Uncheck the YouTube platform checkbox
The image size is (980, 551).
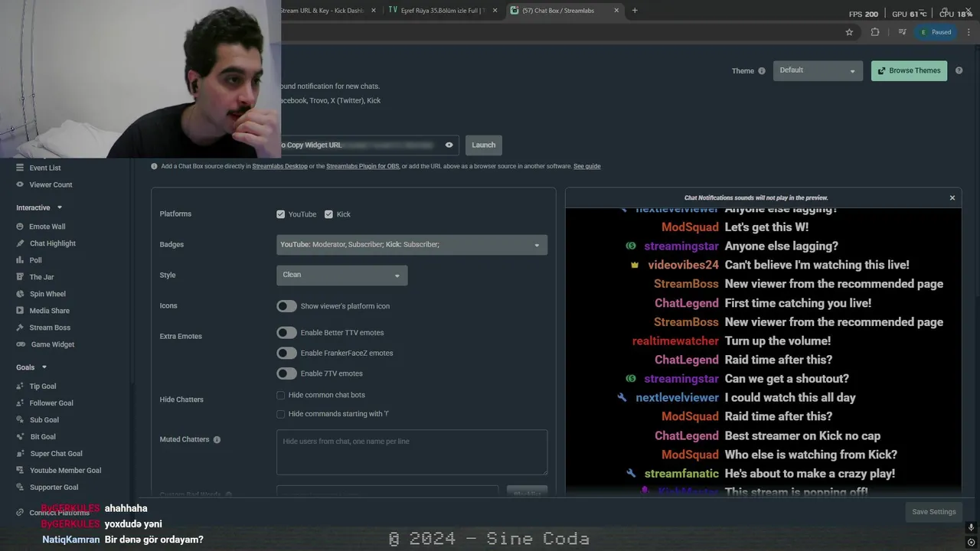281,214
